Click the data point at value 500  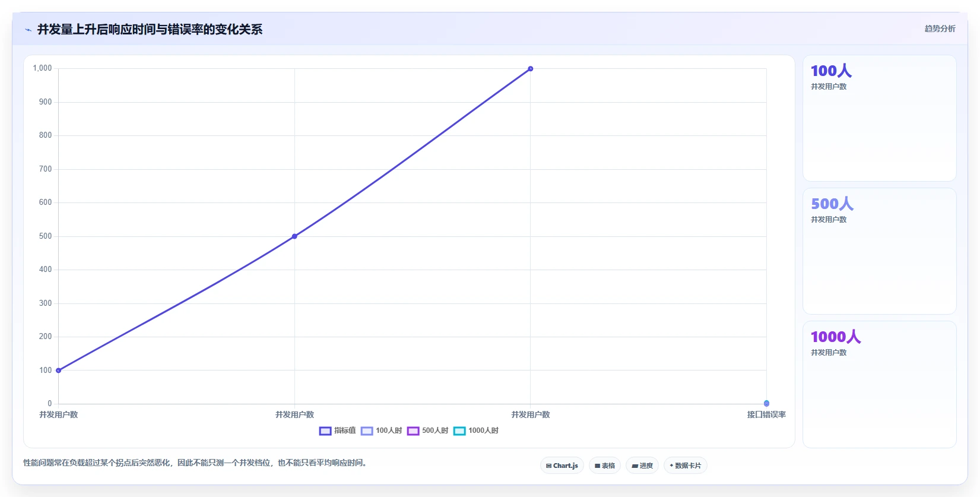pyautogui.click(x=294, y=236)
